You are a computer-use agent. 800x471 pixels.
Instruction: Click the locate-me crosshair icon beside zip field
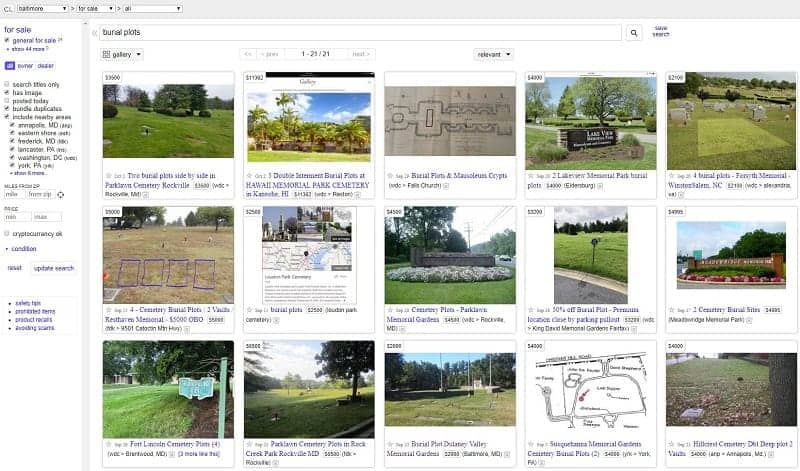tap(61, 194)
